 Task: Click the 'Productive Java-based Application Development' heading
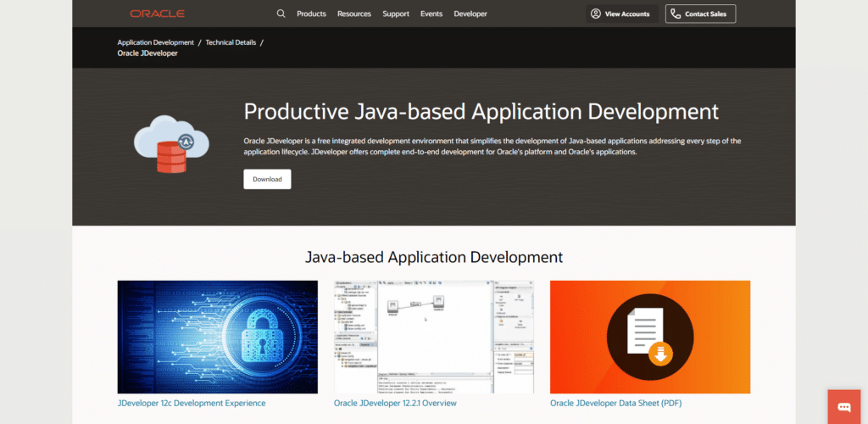(481, 112)
